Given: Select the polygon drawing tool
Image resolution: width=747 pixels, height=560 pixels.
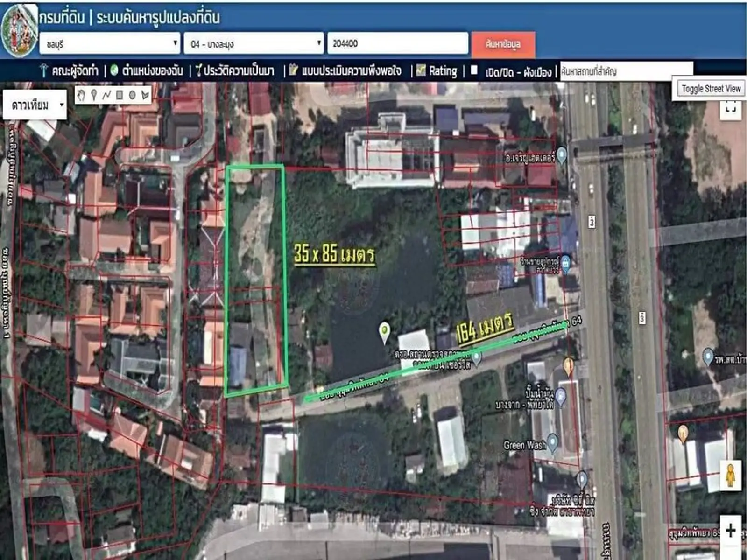Looking at the screenshot, I should click(x=145, y=96).
